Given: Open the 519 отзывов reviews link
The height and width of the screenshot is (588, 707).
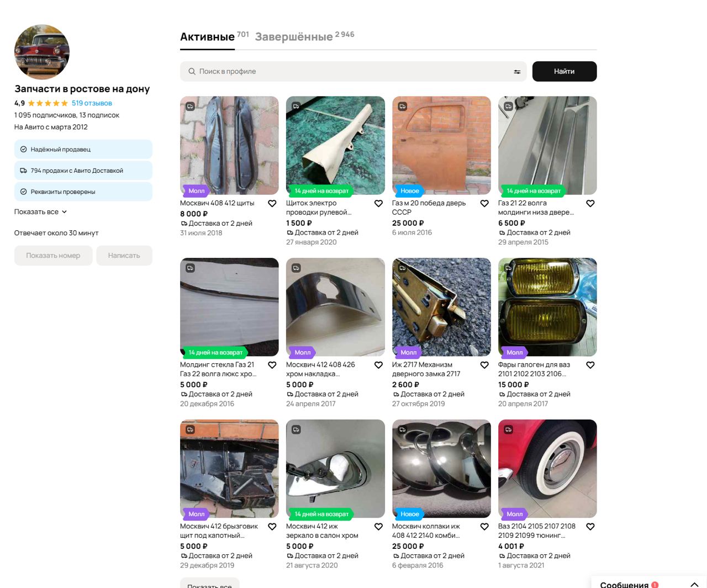Looking at the screenshot, I should coord(92,103).
